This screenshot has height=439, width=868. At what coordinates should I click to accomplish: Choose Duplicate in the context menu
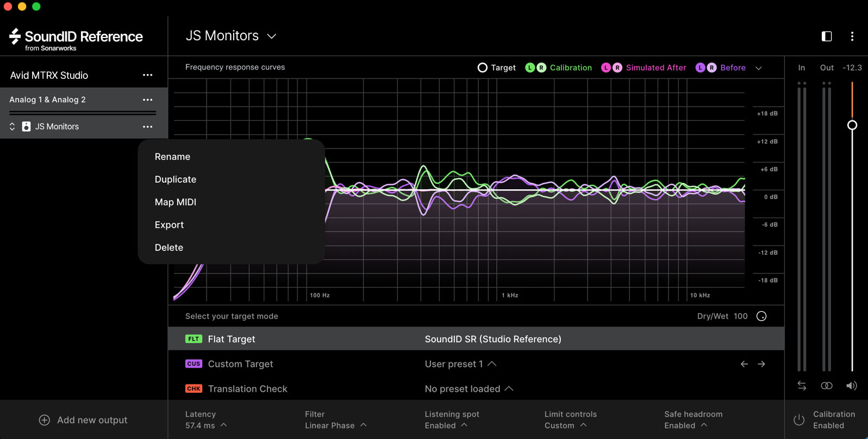176,180
